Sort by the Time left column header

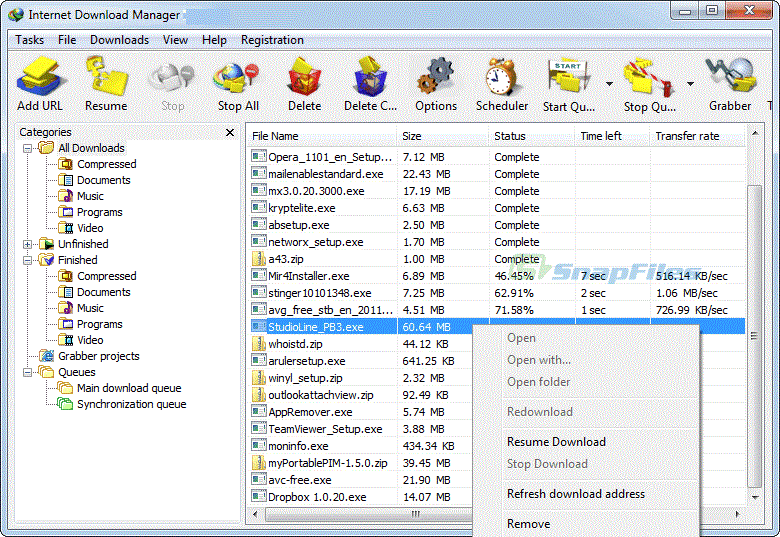[x=612, y=136]
